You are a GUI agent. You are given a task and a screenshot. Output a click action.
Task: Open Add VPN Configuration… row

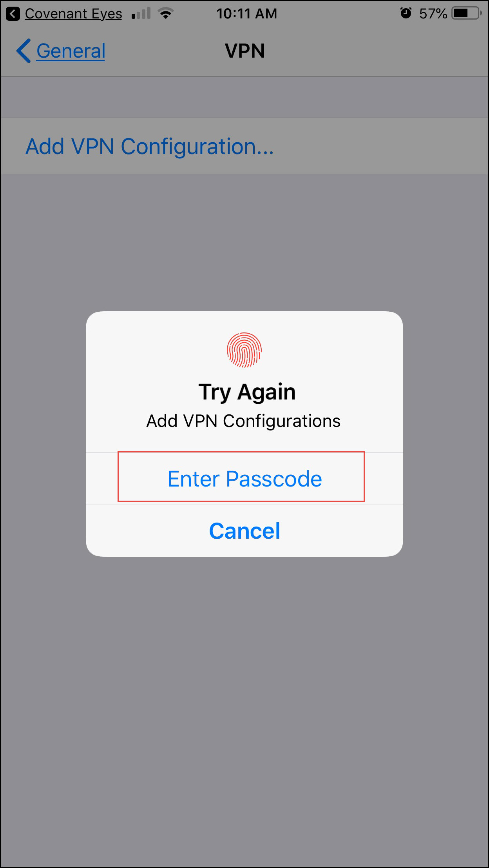tap(244, 146)
